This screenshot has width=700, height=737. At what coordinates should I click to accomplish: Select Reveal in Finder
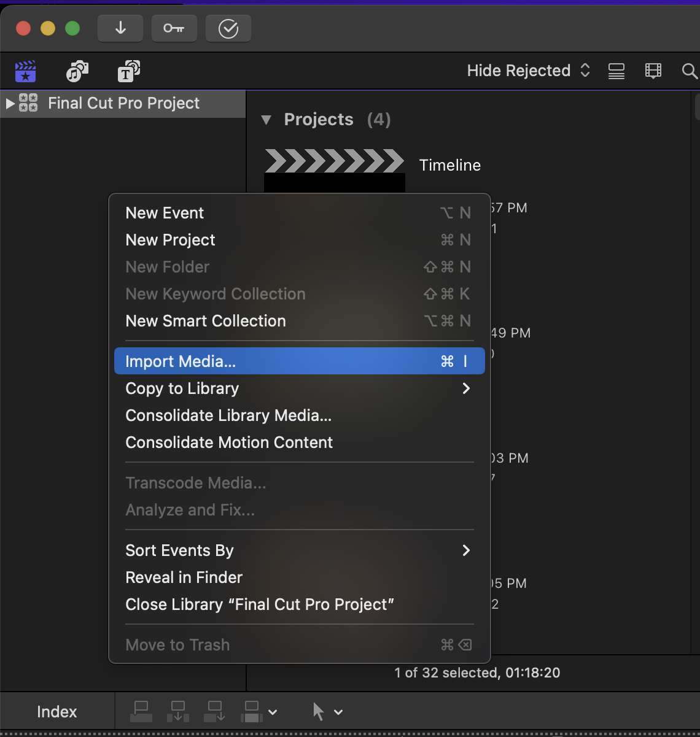pos(300,577)
